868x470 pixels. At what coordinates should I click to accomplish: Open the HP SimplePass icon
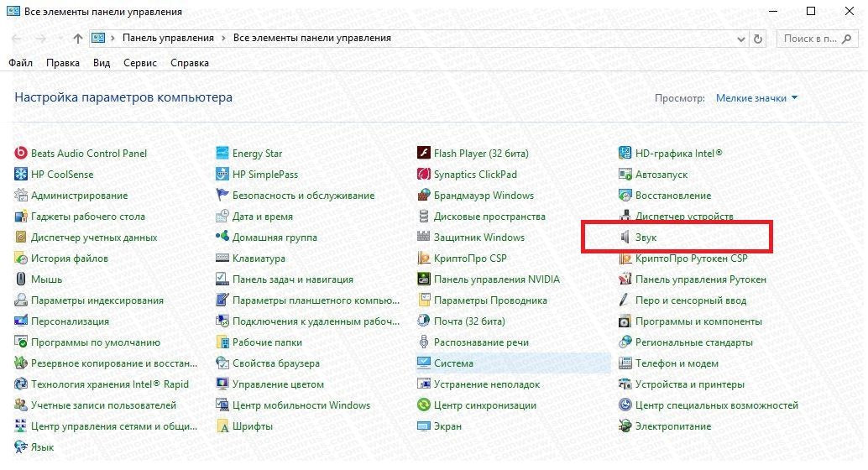click(222, 175)
